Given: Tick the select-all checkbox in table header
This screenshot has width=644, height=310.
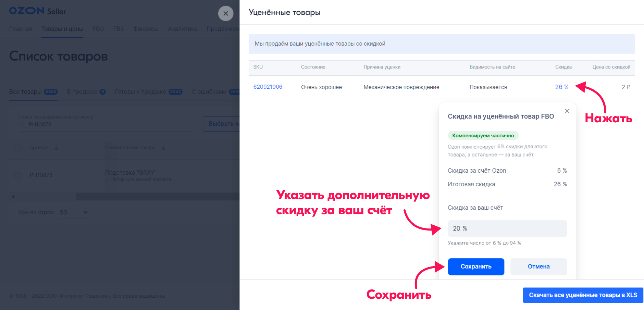Looking at the screenshot, I should [17, 148].
